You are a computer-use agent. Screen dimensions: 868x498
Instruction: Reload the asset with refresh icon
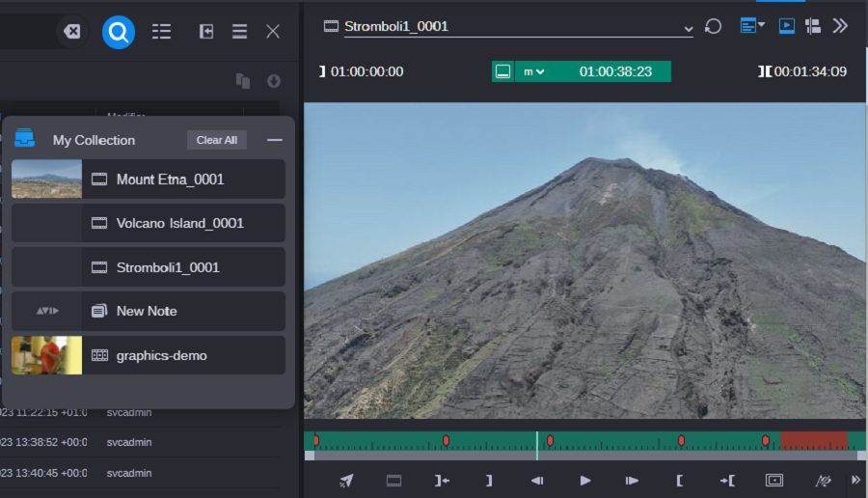tap(714, 26)
